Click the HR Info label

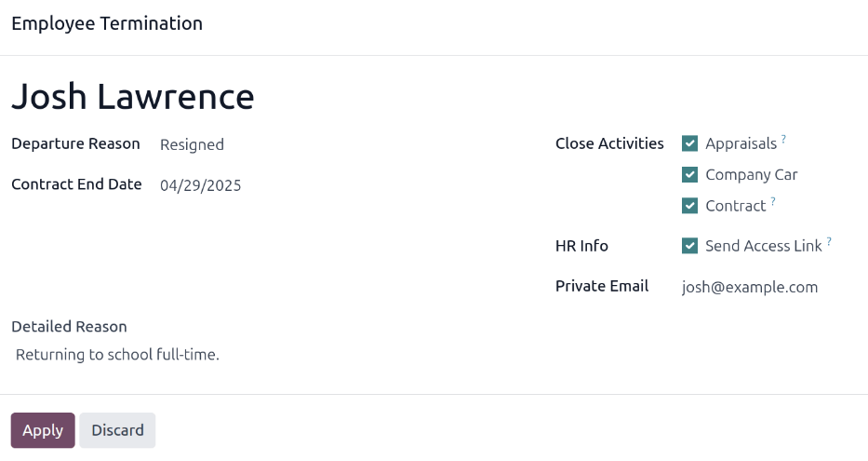pyautogui.click(x=581, y=246)
